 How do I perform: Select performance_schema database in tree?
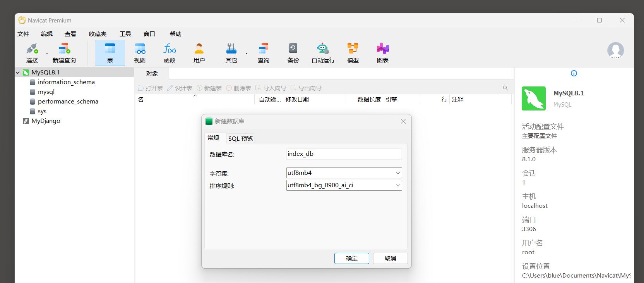click(x=68, y=102)
